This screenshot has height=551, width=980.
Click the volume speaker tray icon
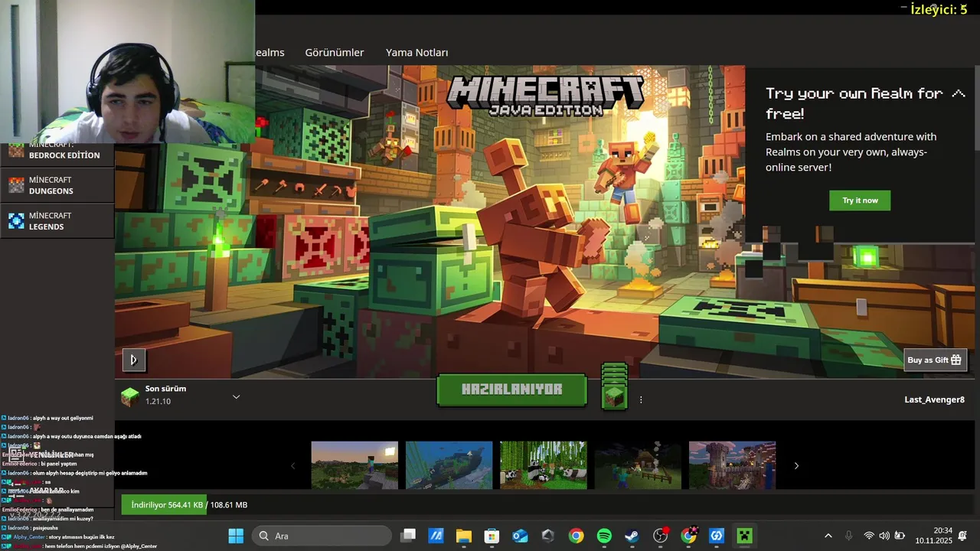(884, 536)
